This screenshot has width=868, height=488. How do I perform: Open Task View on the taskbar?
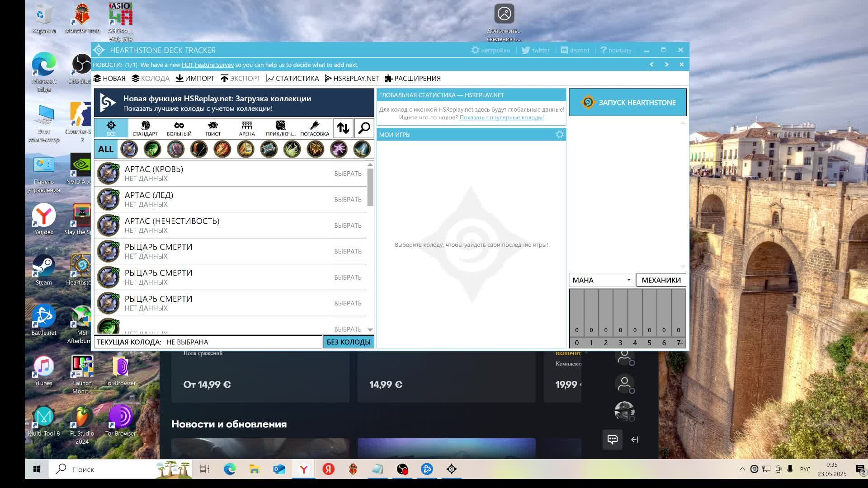pos(204,469)
